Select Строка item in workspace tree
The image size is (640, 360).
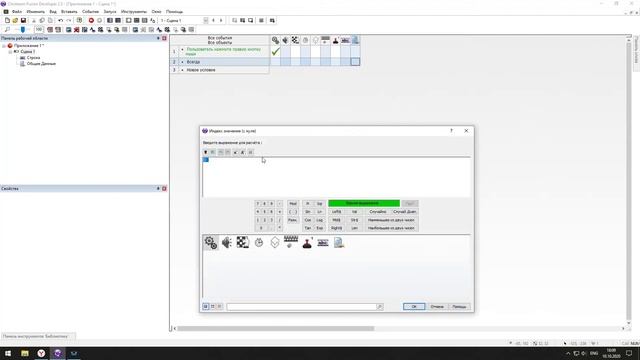coord(33,58)
